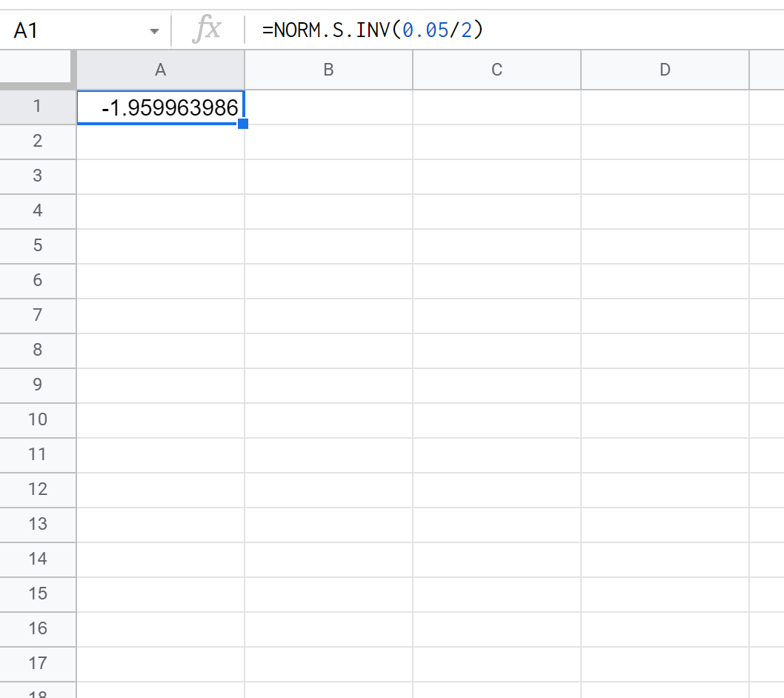Image resolution: width=784 pixels, height=698 pixels.
Task: Open the Name box dropdown arrow
Action: click(x=154, y=31)
